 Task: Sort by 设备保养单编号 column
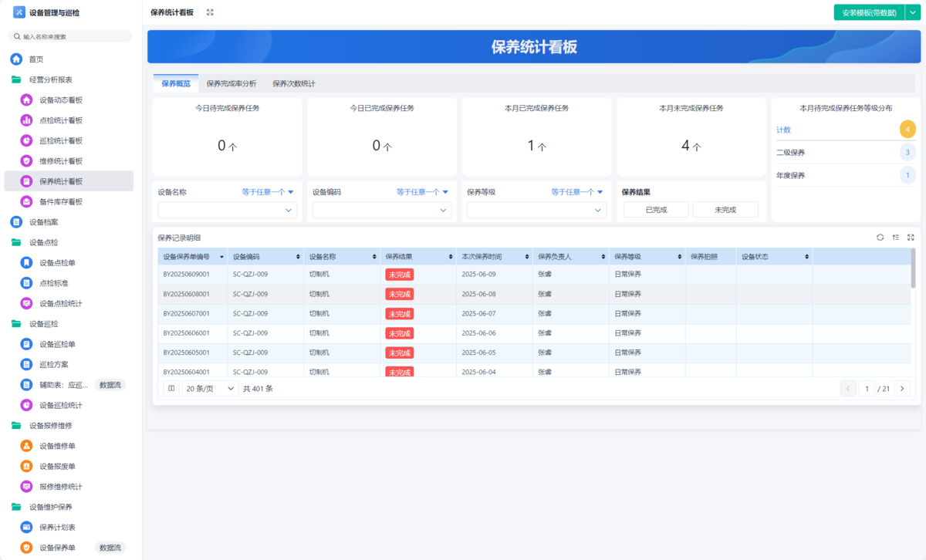point(222,257)
